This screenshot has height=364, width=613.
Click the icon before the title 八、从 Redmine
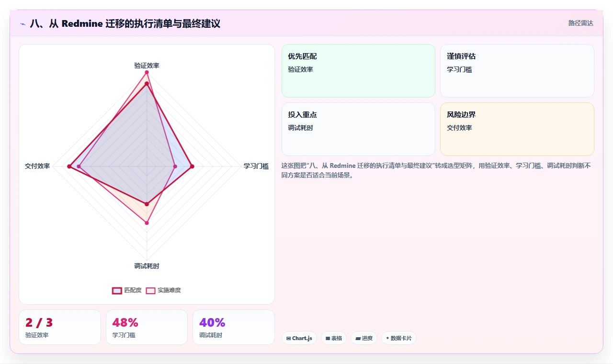pyautogui.click(x=23, y=23)
